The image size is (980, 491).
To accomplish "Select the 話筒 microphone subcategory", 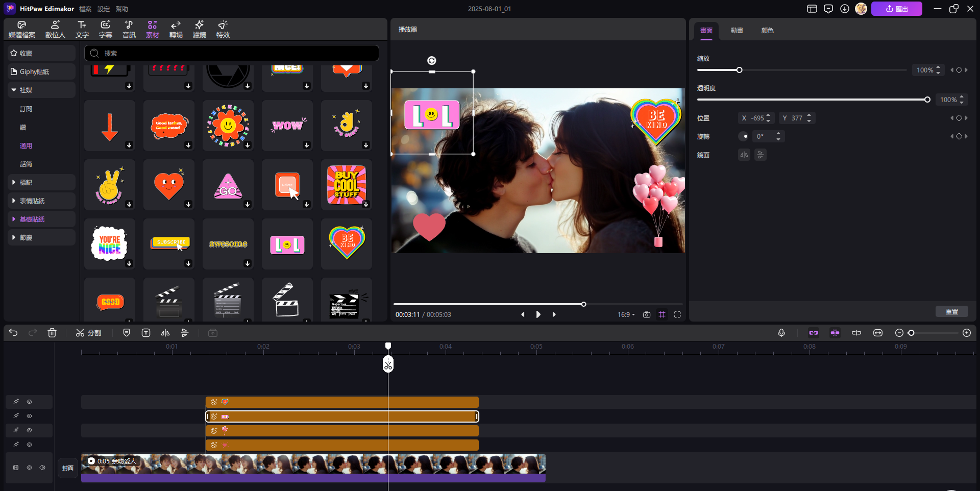I will (x=26, y=164).
